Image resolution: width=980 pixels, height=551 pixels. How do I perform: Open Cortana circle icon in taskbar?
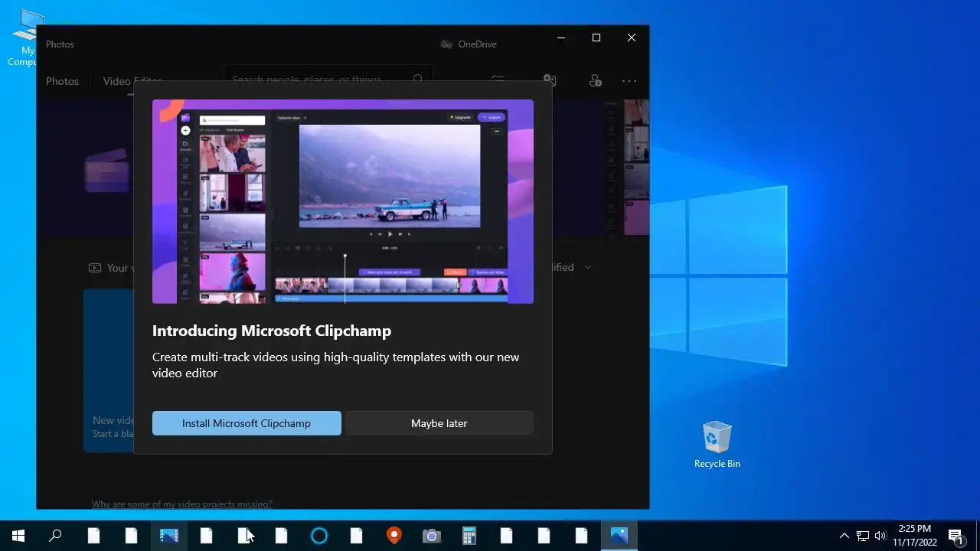pyautogui.click(x=319, y=536)
